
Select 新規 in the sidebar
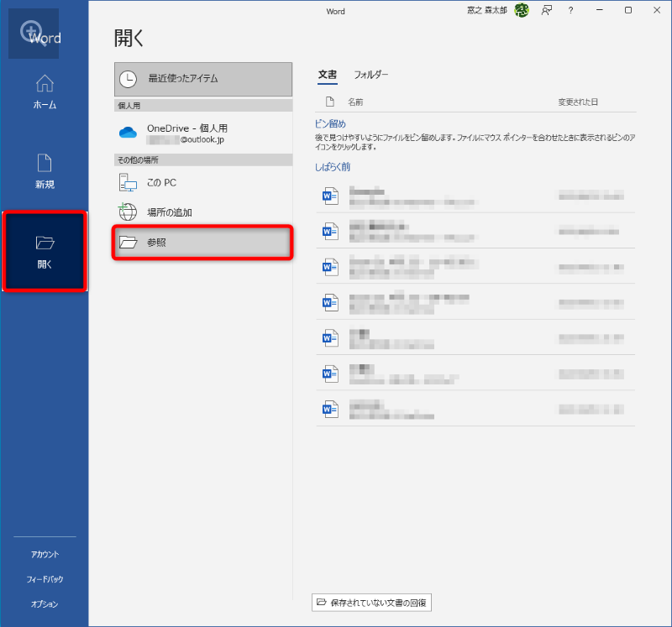[x=45, y=171]
